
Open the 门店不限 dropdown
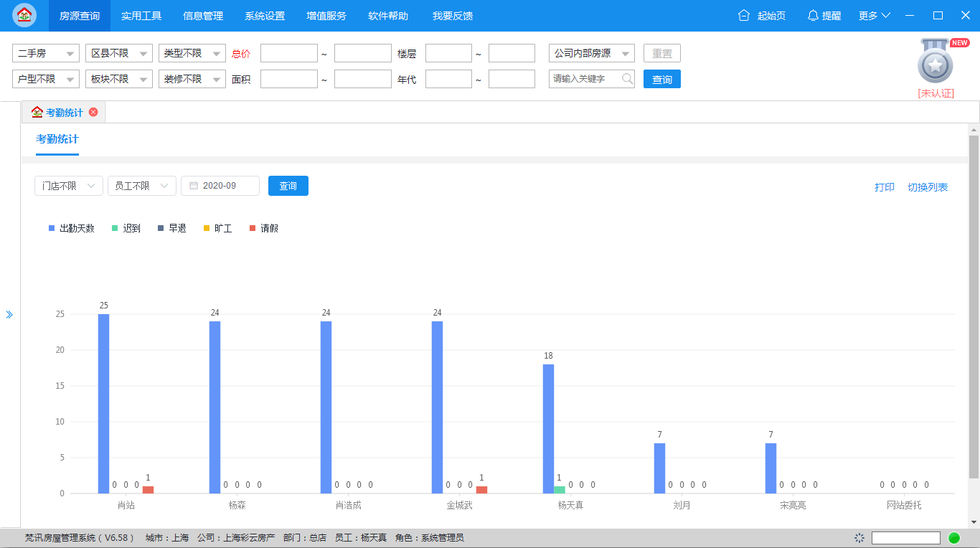pos(69,186)
